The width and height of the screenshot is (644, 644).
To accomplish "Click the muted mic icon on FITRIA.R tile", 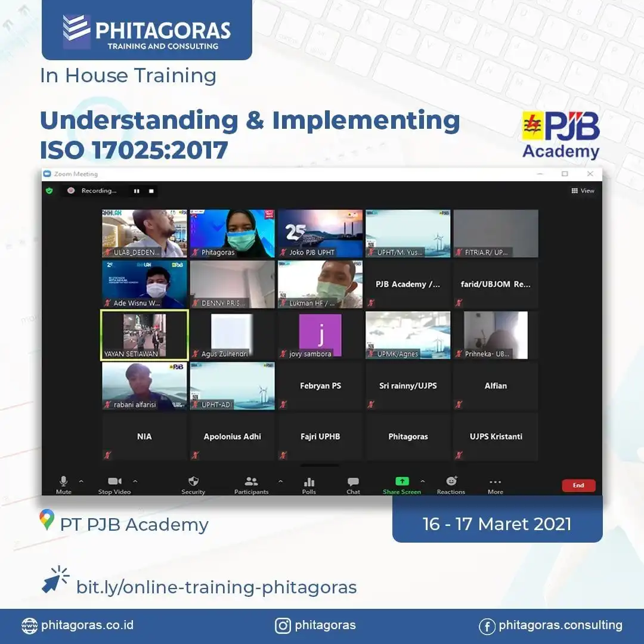I will 459,252.
